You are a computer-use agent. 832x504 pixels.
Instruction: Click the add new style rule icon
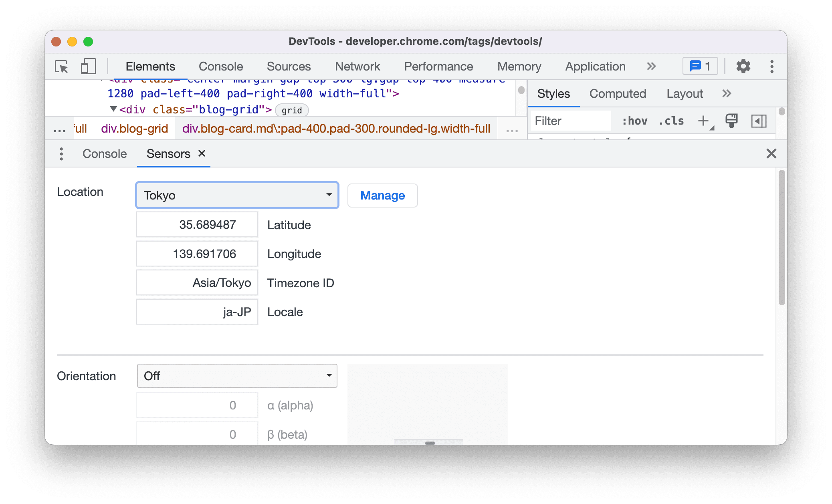pyautogui.click(x=704, y=121)
